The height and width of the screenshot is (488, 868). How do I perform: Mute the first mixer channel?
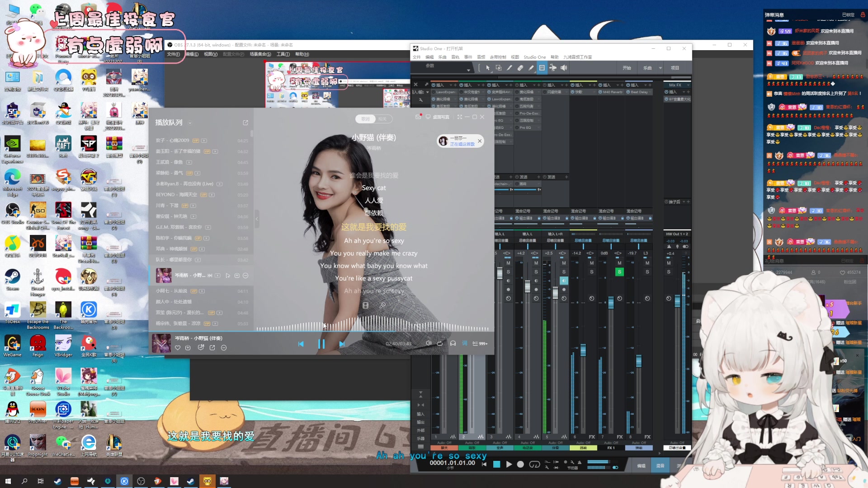508,263
